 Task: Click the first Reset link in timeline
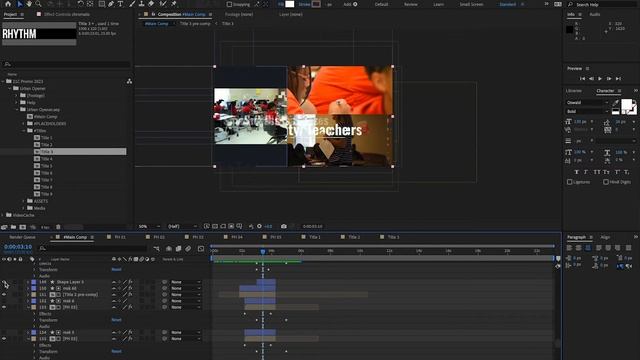116,269
